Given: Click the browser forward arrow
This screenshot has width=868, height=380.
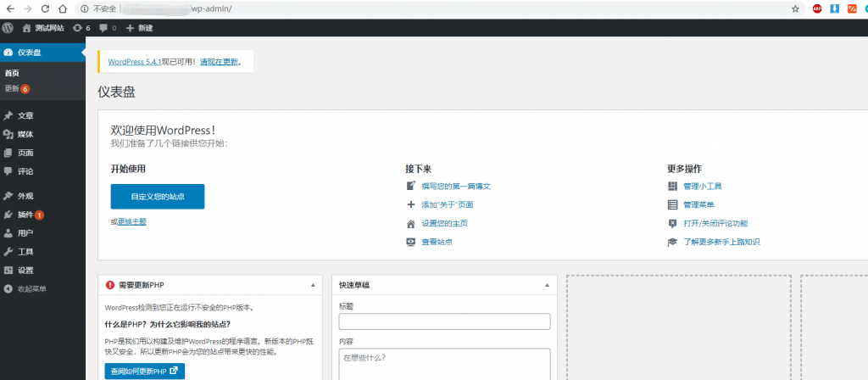Looking at the screenshot, I should tap(28, 8).
